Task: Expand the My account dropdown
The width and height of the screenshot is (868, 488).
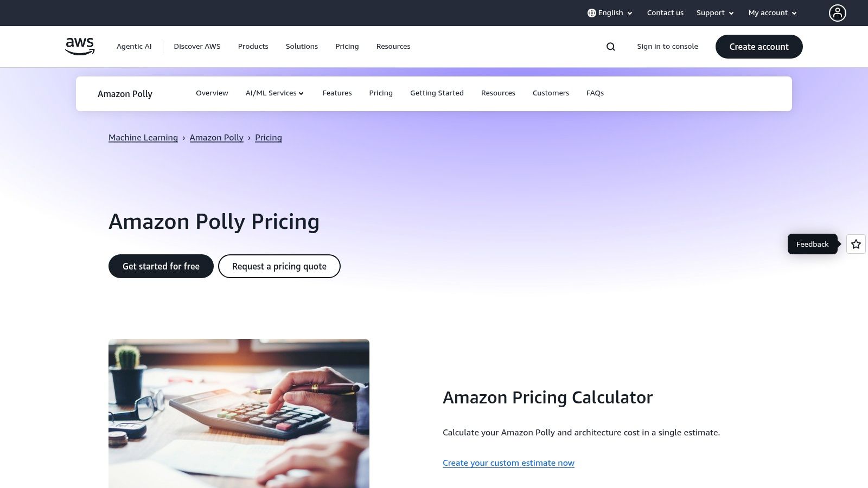Action: 773,13
